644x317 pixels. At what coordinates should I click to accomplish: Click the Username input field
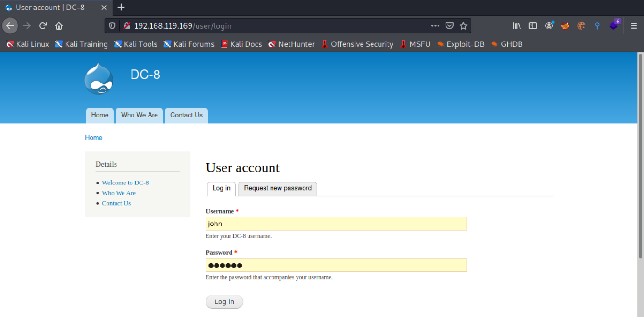(x=336, y=224)
